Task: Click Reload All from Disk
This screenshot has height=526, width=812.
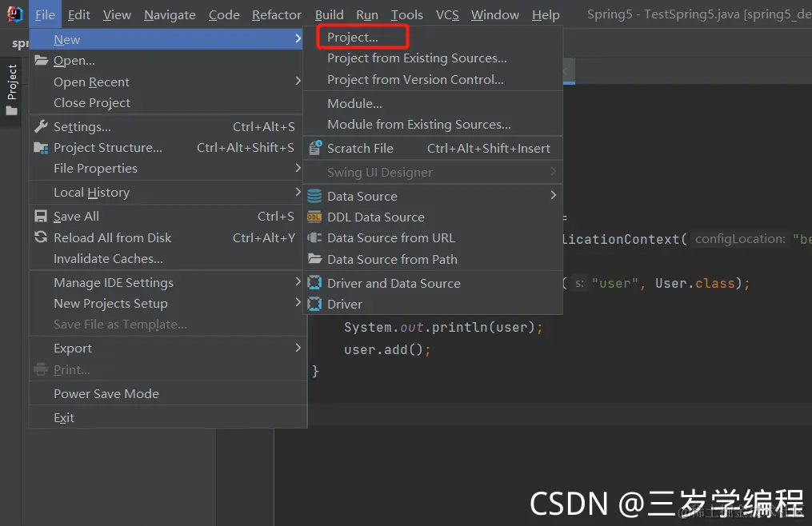Action: click(166, 237)
